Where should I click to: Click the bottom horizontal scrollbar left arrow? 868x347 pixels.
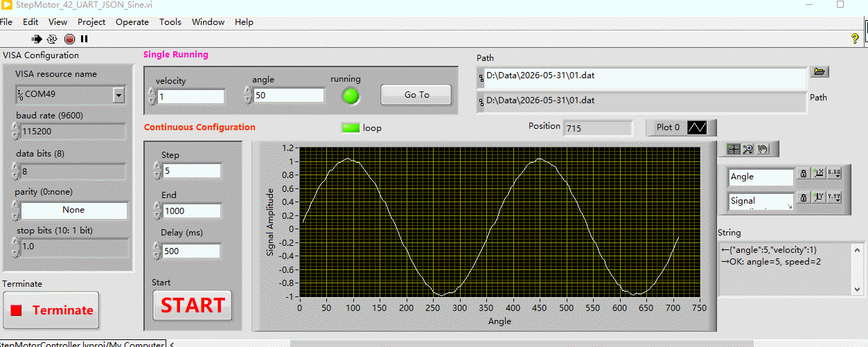[172, 344]
